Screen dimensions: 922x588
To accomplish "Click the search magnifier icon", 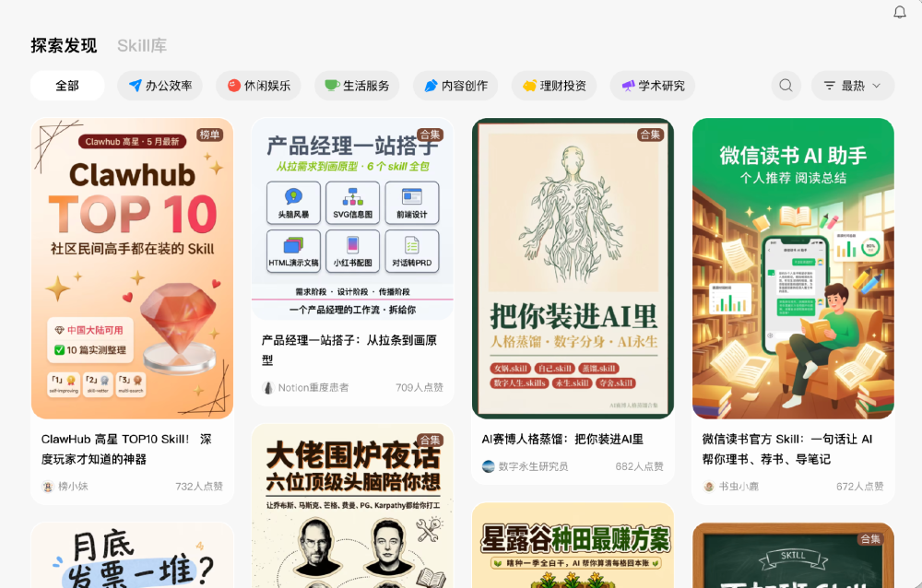I will [x=786, y=86].
